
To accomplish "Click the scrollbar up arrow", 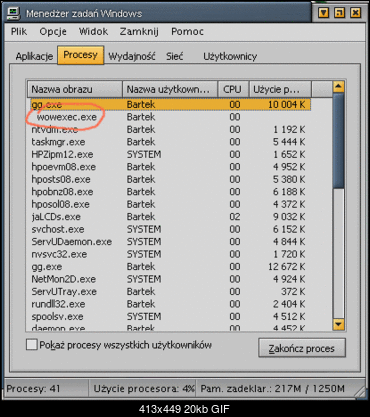I will coord(339,87).
